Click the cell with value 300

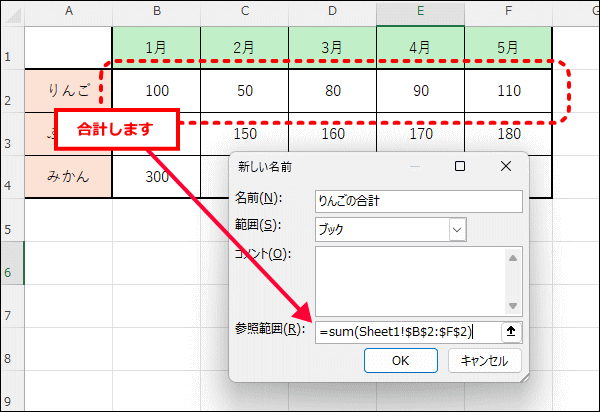[157, 177]
